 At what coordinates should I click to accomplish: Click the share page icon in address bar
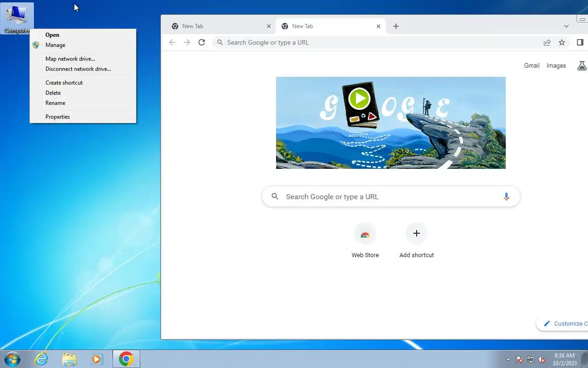tap(547, 42)
